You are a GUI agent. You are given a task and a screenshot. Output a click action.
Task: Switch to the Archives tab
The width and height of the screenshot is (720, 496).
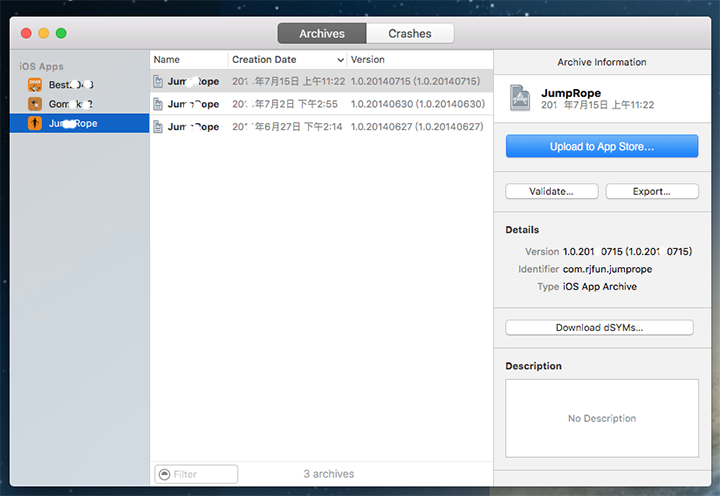tap(322, 34)
